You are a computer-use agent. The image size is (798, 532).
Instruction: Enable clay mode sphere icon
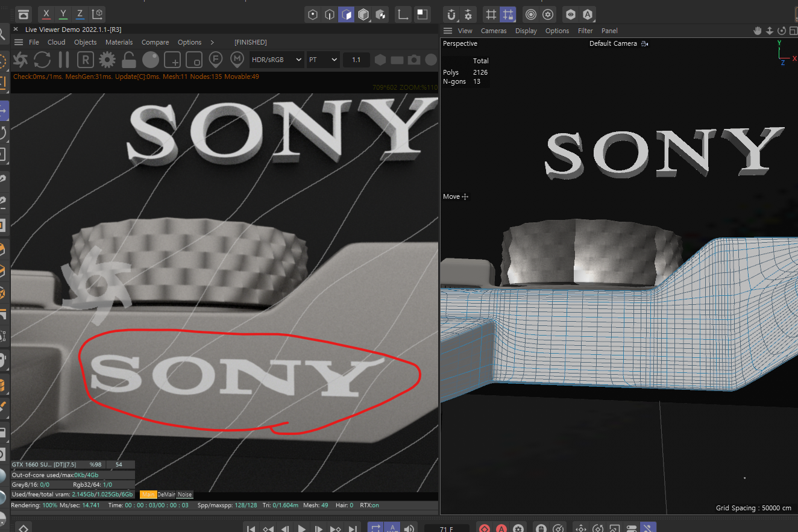pyautogui.click(x=151, y=60)
